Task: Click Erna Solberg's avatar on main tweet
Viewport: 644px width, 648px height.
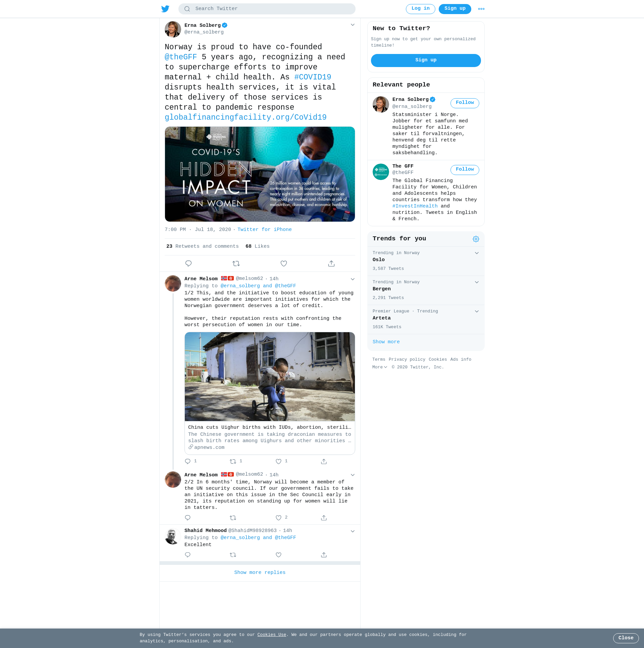Action: 173,30
